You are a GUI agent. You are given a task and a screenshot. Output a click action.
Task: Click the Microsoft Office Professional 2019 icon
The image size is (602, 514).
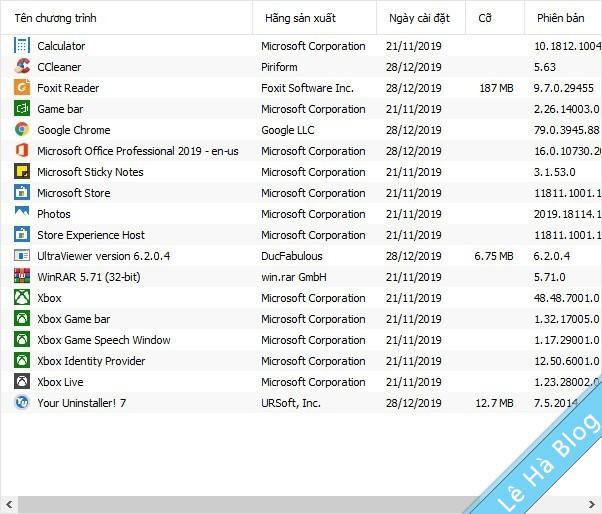pyautogui.click(x=22, y=150)
